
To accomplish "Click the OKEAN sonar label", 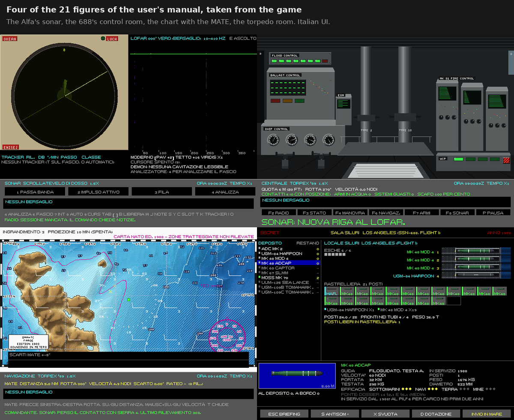I will click(9, 39).
